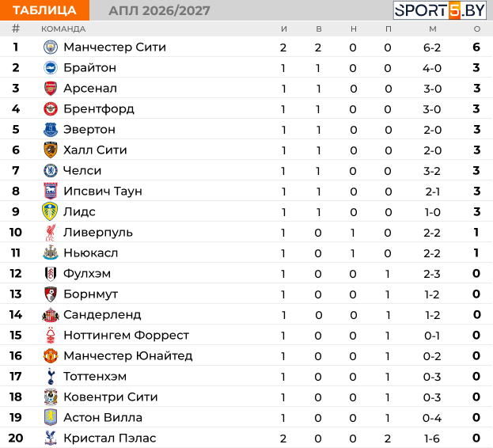Click the Manchester United club crest
The height and width of the screenshot is (448, 493).
coord(51,355)
